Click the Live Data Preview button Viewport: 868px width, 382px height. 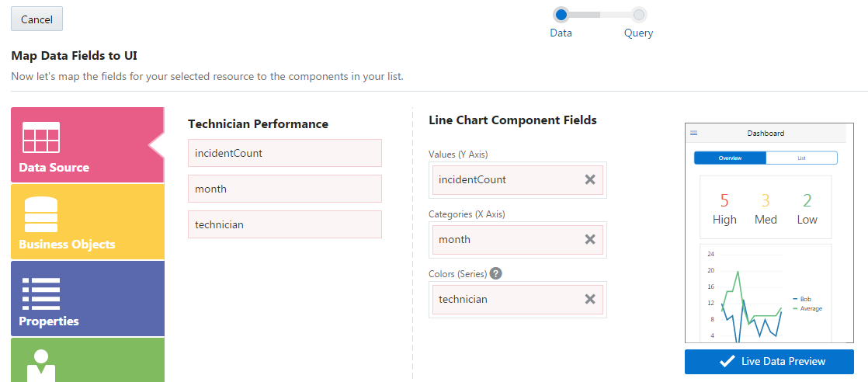point(769,361)
